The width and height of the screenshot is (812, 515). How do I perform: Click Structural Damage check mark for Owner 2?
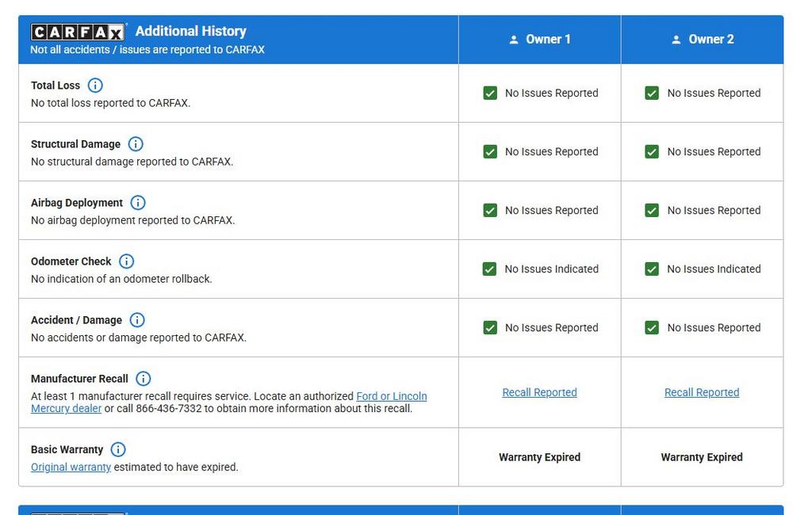coord(652,151)
